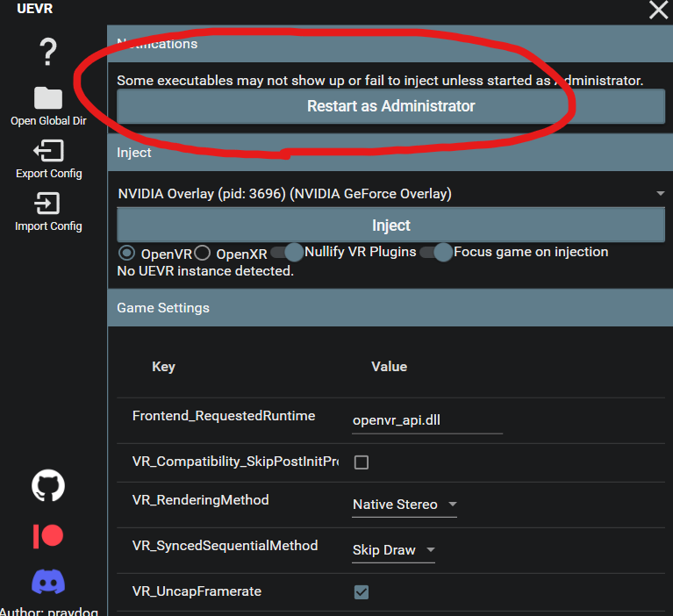Collapse the Game Settings section header
Viewport: 673px width, 616px height.
click(x=390, y=308)
